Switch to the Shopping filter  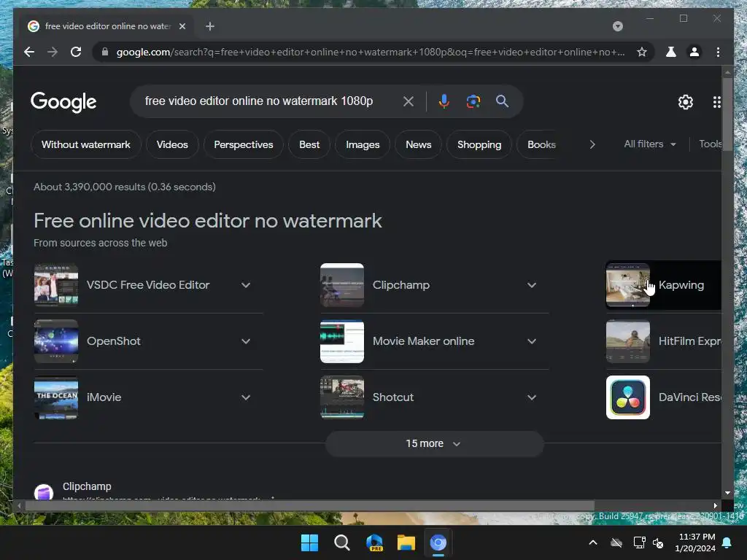(479, 144)
